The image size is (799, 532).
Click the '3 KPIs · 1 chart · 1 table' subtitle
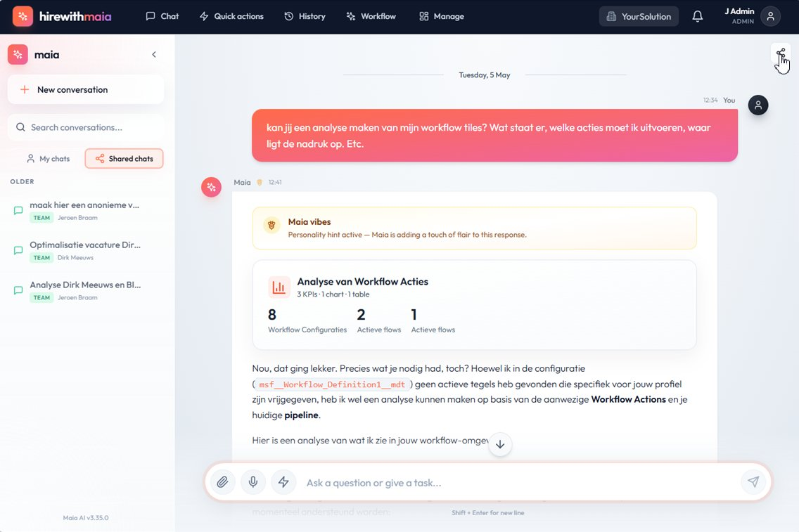pyautogui.click(x=333, y=294)
